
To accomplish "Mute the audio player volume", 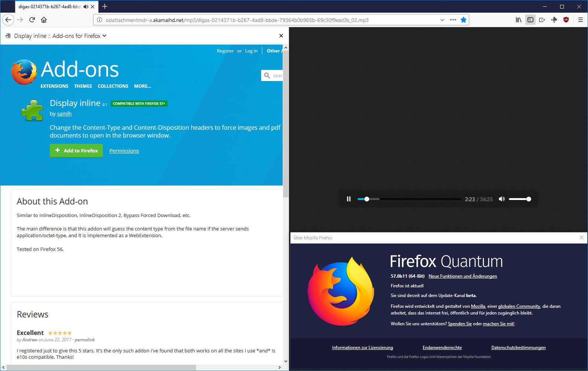I will click(x=502, y=199).
